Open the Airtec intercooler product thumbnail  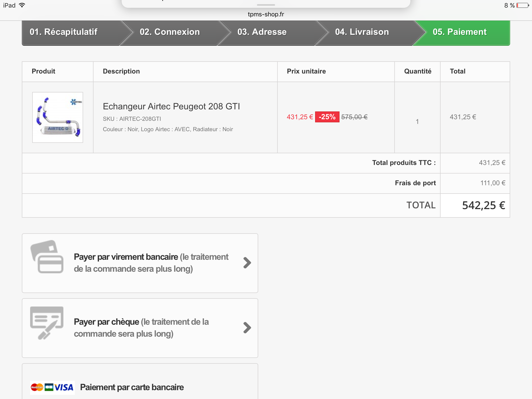coord(58,117)
